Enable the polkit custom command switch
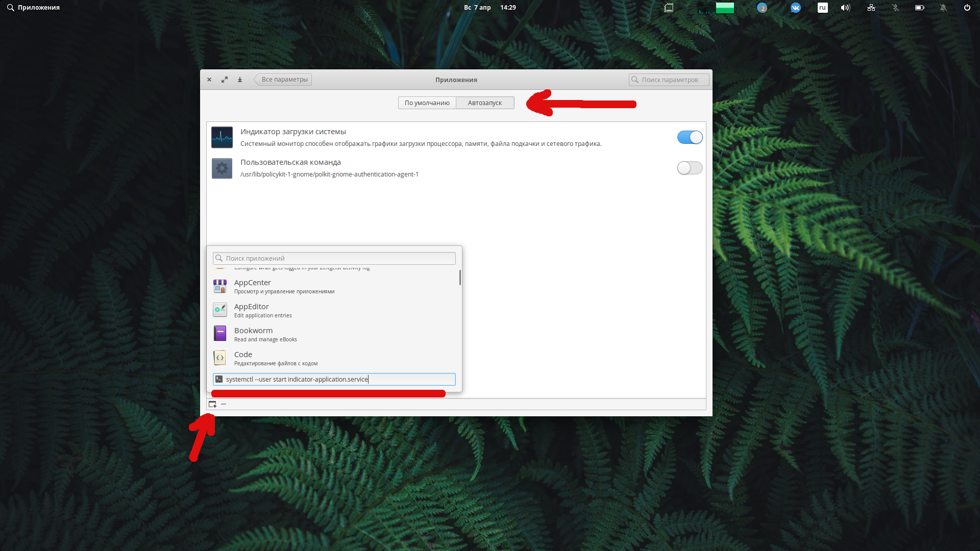Screen dimensions: 980x551 (x=690, y=168)
